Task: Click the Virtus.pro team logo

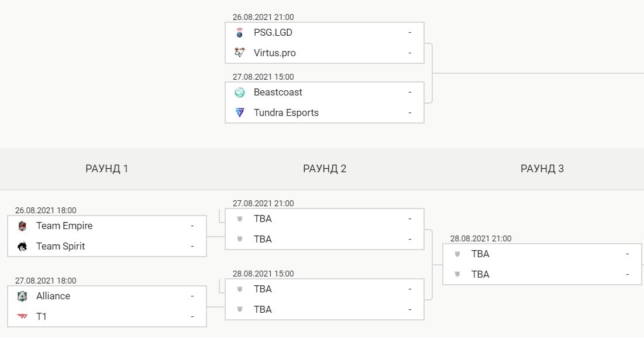Action: coord(239,53)
